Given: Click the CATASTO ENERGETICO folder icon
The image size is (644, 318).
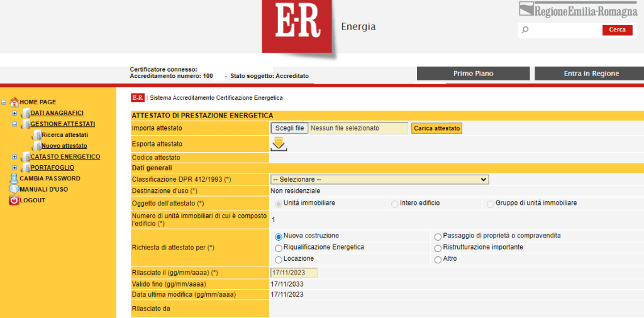Looking at the screenshot, I should [25, 157].
